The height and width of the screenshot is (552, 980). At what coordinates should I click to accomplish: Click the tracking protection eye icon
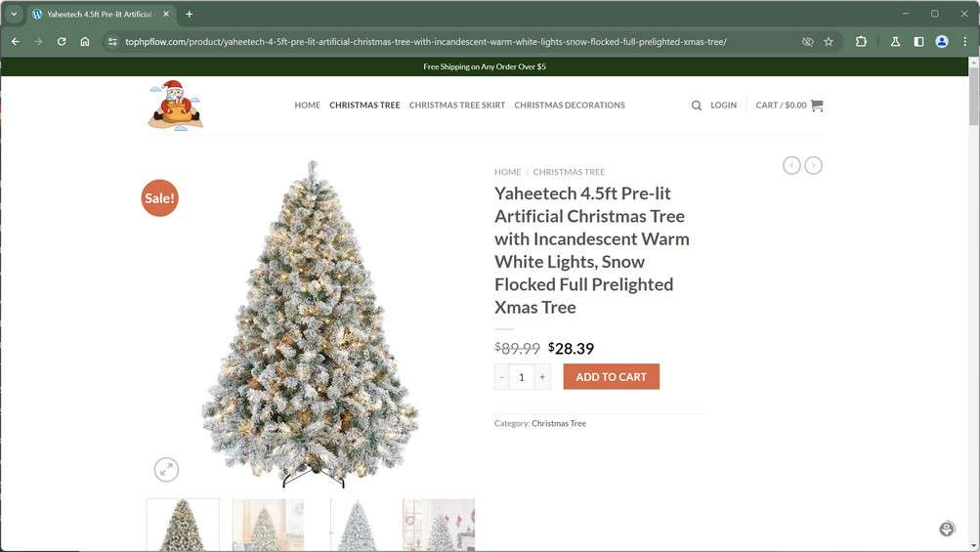[x=807, y=42]
